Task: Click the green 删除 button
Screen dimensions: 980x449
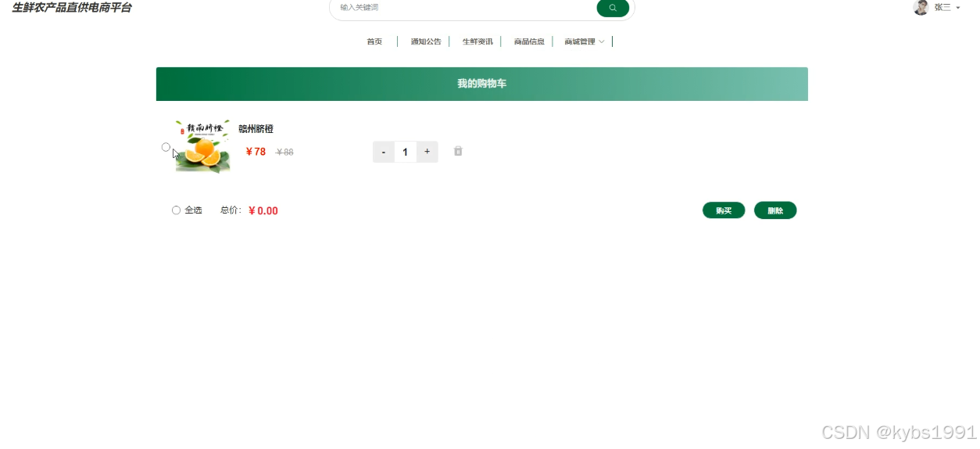Action: (775, 210)
